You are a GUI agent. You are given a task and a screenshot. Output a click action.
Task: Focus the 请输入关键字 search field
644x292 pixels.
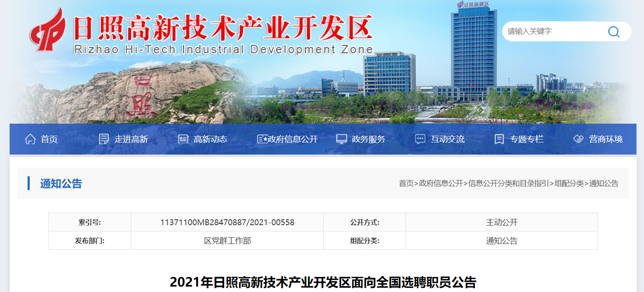tap(552, 32)
